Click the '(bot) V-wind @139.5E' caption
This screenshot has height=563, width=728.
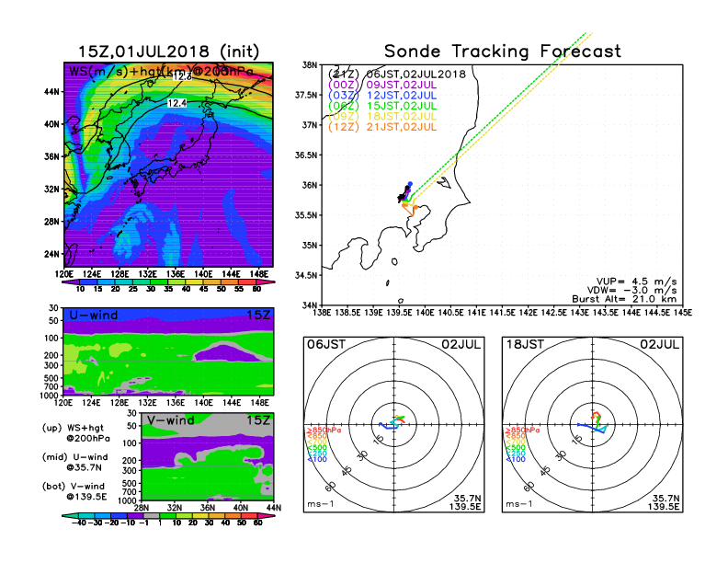74,491
